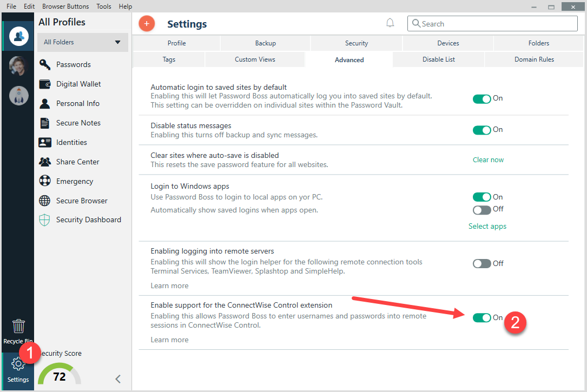587x392 pixels.
Task: Click the search magnifier icon
Action: click(416, 24)
